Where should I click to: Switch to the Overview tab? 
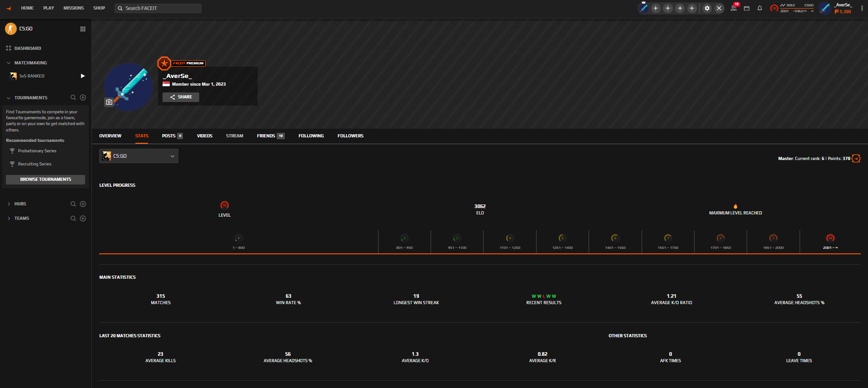[x=110, y=136]
